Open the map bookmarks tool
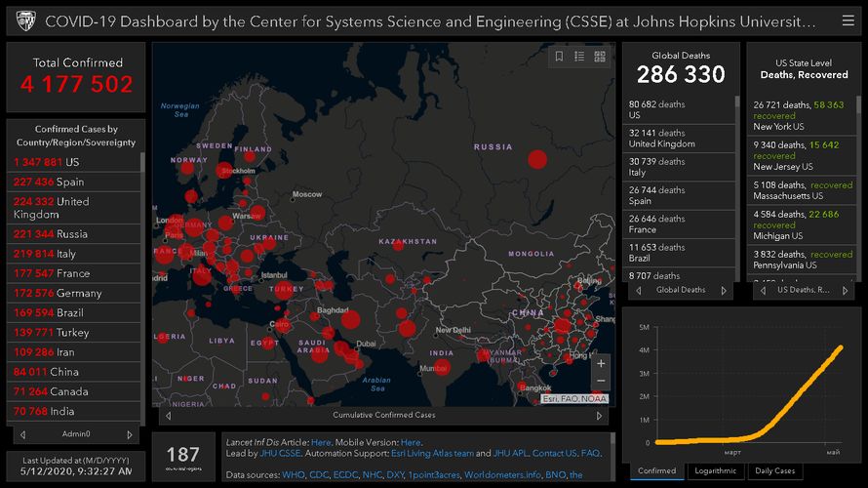Viewport: 868px width, 488px height. pyautogui.click(x=559, y=57)
